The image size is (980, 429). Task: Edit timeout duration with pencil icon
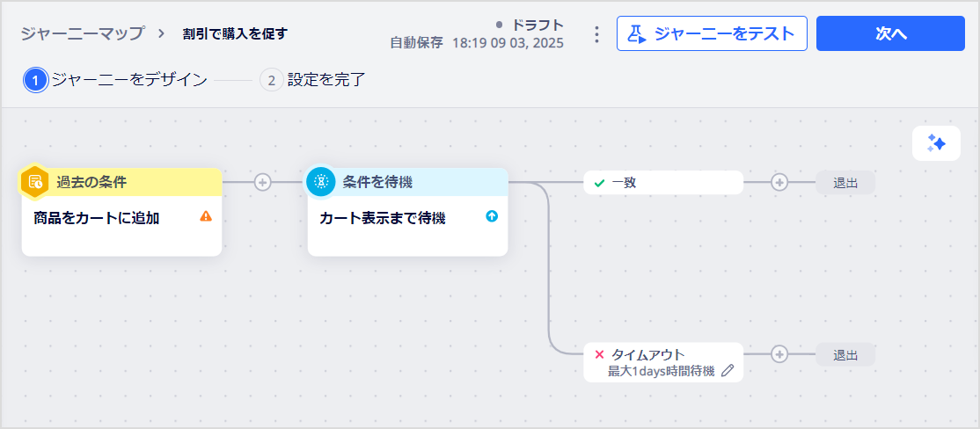tap(727, 371)
